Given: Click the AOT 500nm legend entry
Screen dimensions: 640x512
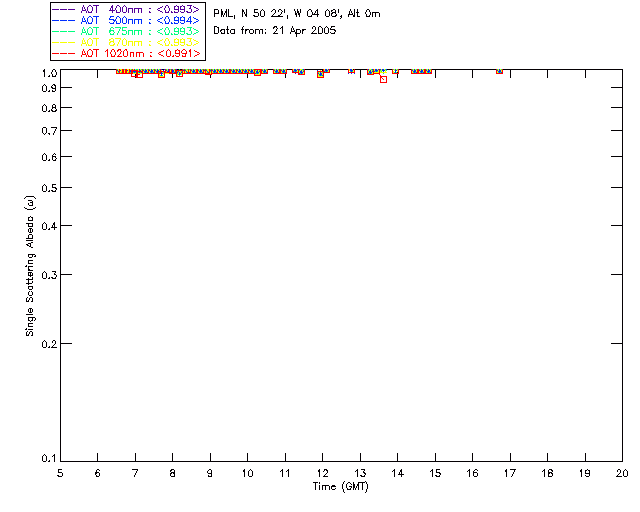Looking at the screenshot, I should pos(126,20).
